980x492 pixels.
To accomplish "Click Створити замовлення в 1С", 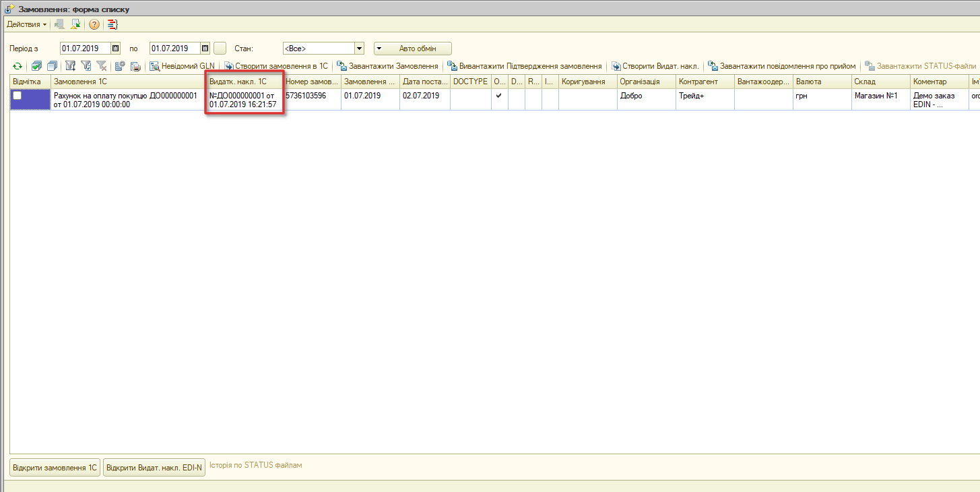I will 276,66.
